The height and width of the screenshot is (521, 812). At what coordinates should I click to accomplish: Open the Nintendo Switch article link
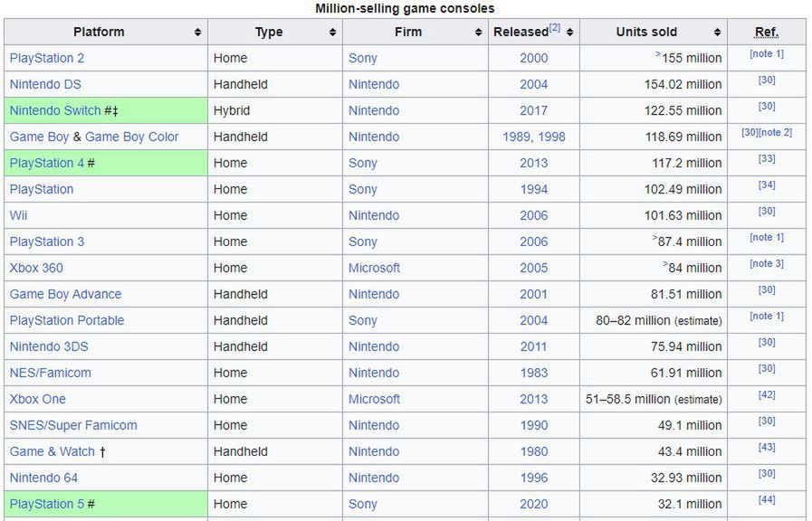pyautogui.click(x=55, y=110)
